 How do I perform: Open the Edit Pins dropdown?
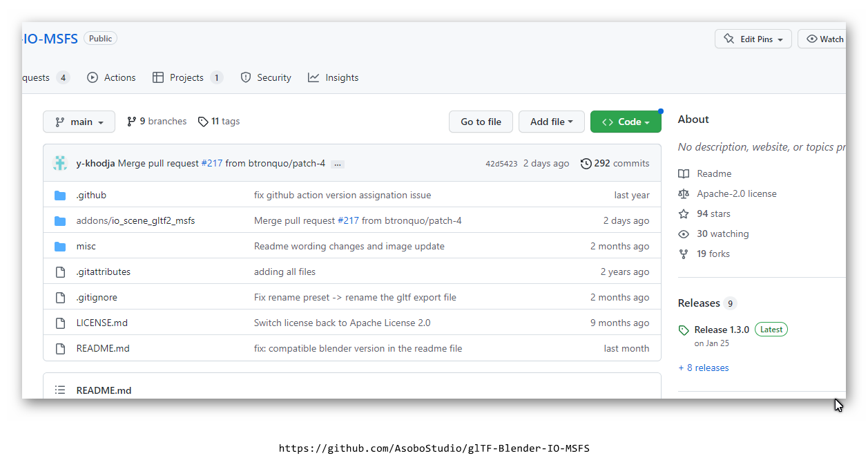pos(752,39)
